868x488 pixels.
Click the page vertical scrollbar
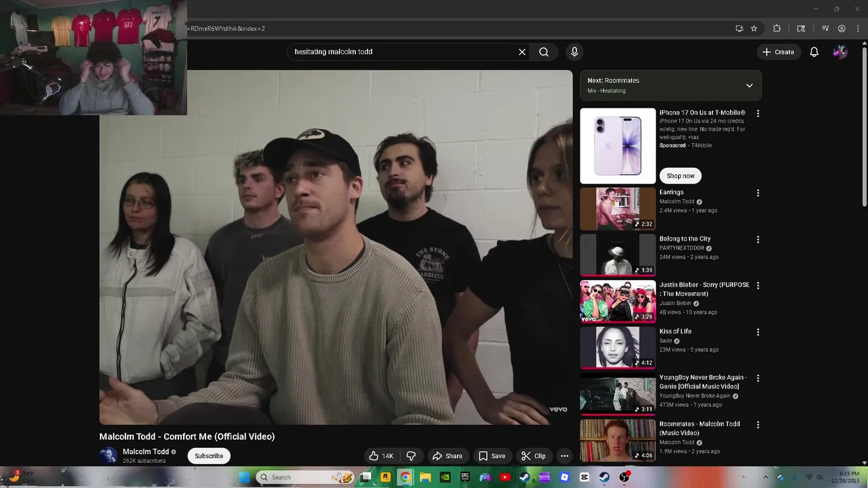(864, 129)
